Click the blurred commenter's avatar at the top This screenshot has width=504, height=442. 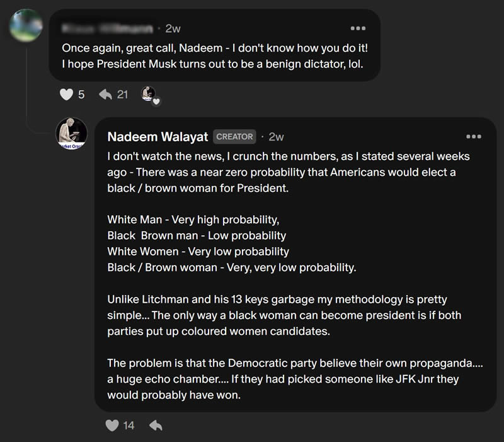point(27,25)
